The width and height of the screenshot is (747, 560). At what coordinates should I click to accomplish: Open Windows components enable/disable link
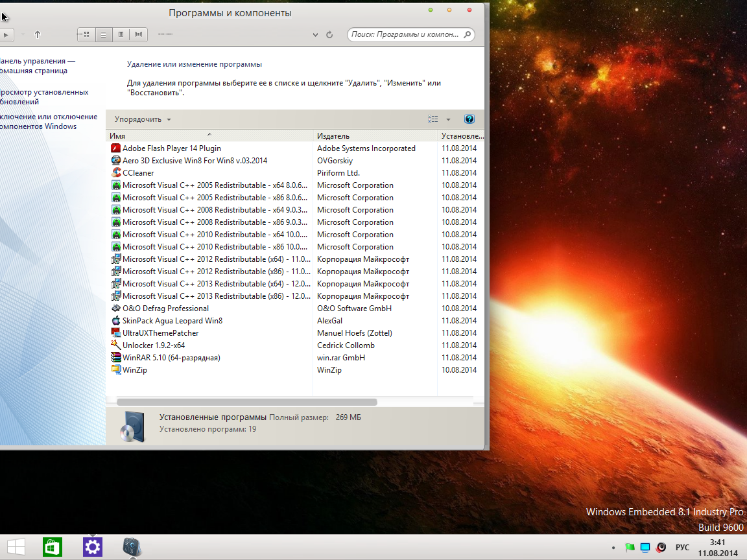pos(49,121)
